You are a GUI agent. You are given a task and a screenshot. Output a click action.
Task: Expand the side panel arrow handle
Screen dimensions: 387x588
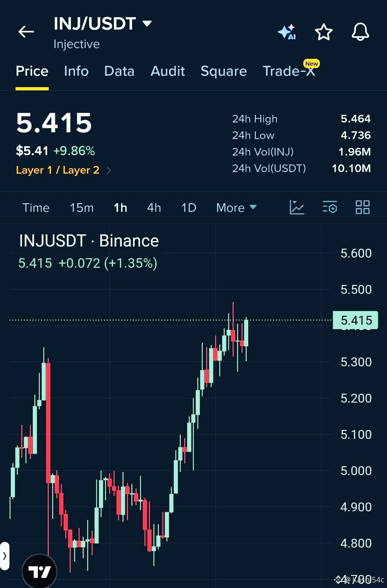point(4,556)
